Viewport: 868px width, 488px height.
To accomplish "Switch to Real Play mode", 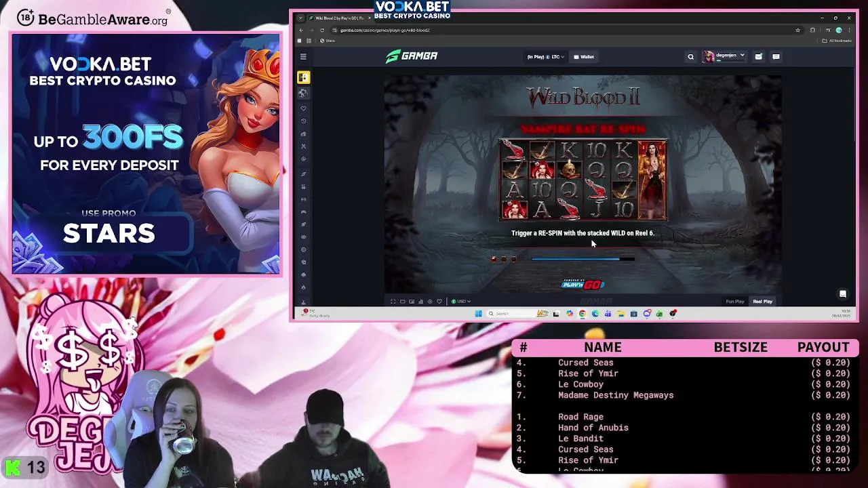I will pos(762,302).
